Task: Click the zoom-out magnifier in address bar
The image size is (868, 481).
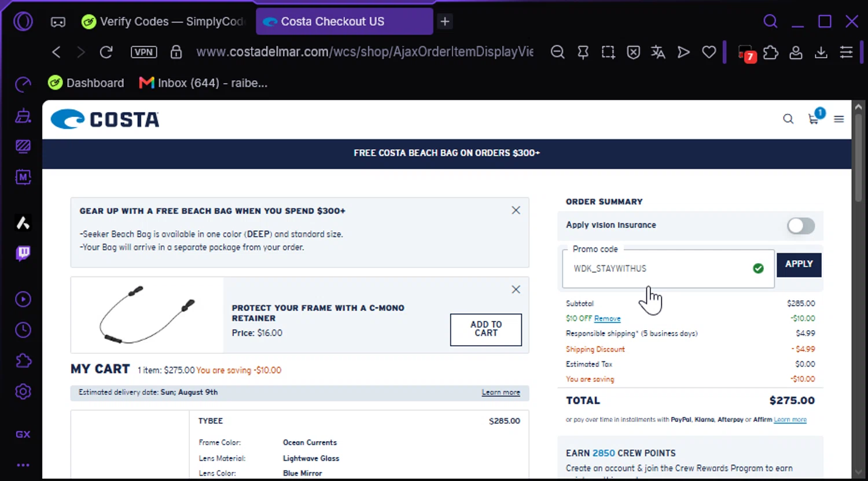Action: point(557,52)
